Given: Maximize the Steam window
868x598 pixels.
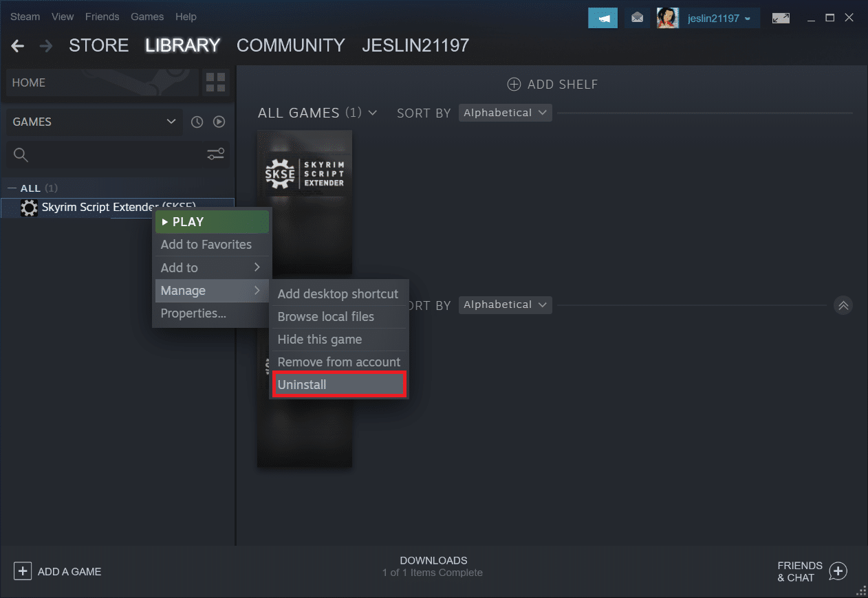Looking at the screenshot, I should tap(829, 17).
